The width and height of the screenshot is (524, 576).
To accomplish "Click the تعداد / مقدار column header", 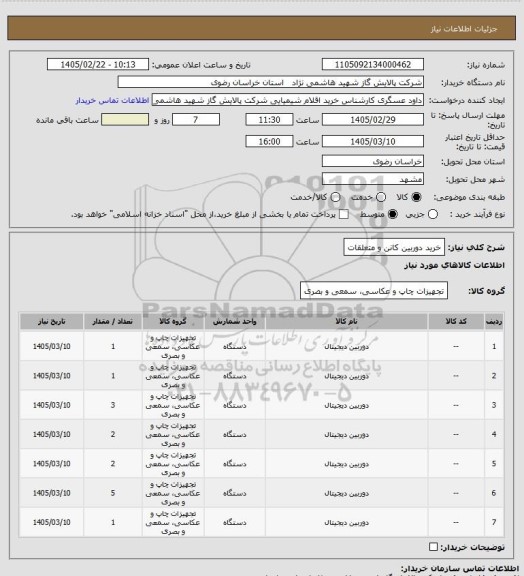I will 113,321.
